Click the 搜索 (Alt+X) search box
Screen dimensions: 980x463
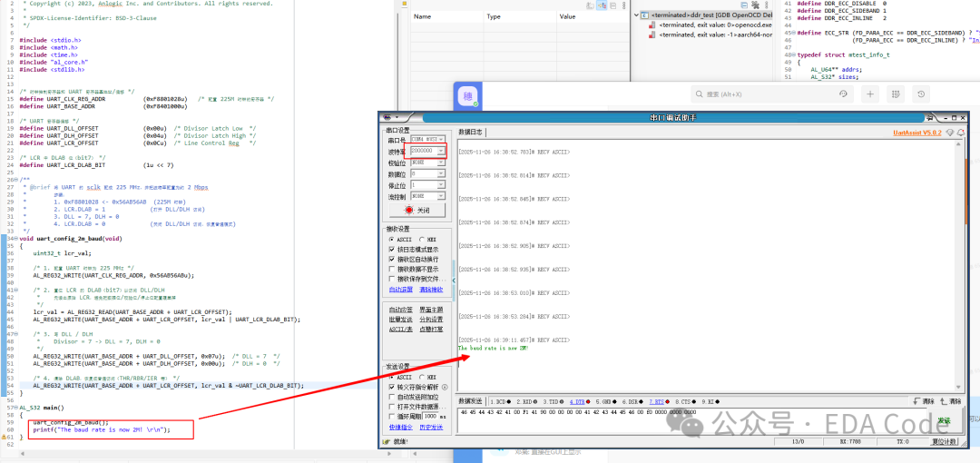(770, 94)
